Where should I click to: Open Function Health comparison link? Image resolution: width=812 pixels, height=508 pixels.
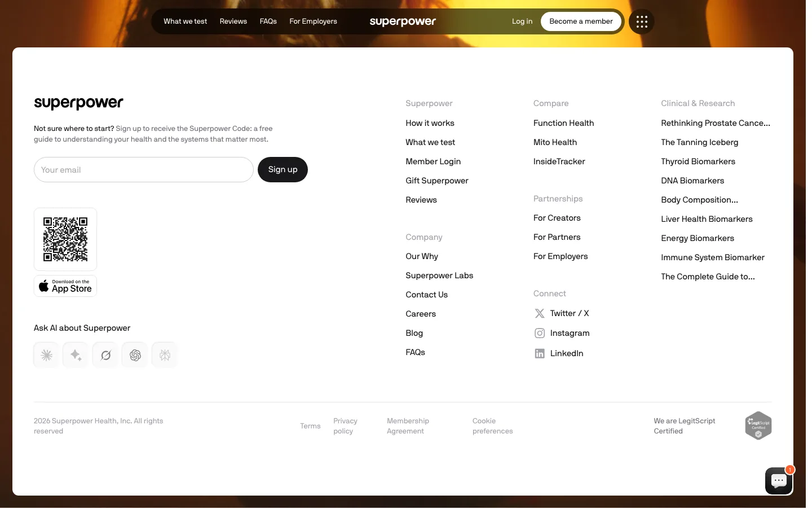[564, 123]
